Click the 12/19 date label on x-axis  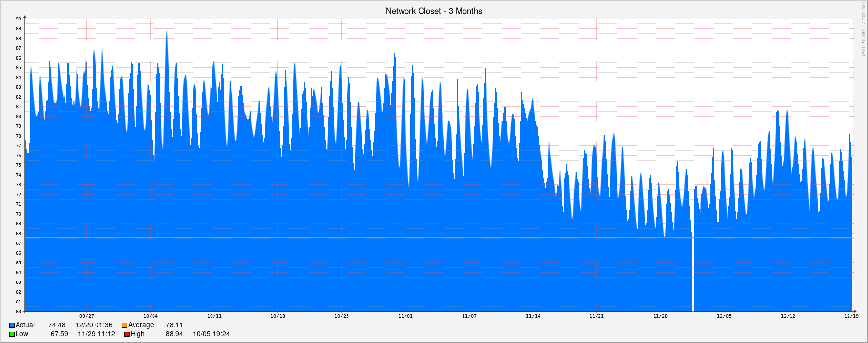coord(851,316)
